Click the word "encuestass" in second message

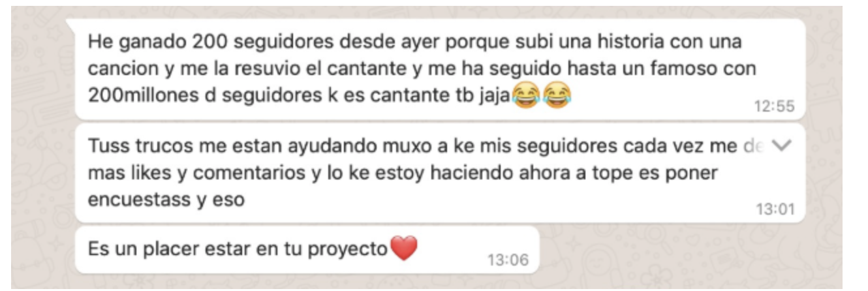click(138, 199)
